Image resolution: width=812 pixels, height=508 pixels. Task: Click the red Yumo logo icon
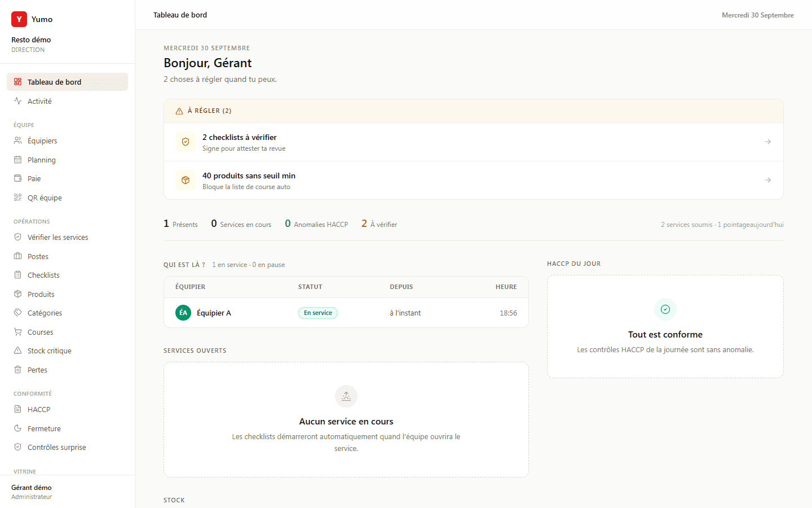(x=19, y=19)
